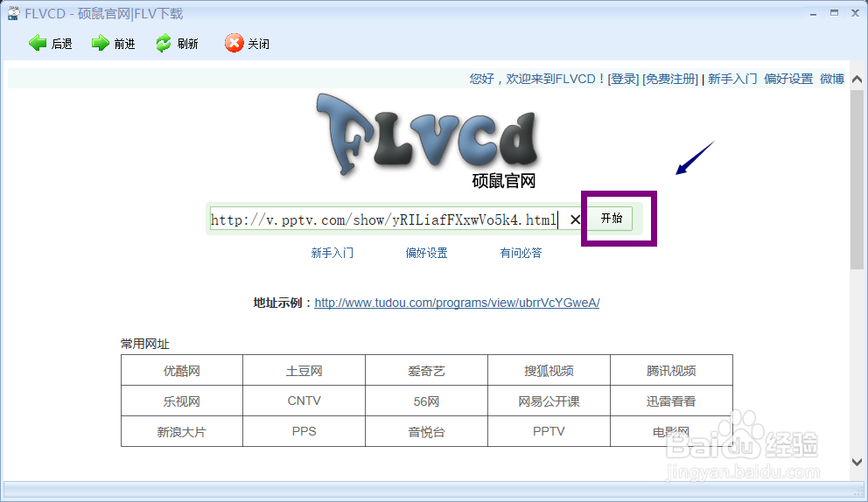
Task: Refresh the page using 刷新
Action: coord(177,43)
